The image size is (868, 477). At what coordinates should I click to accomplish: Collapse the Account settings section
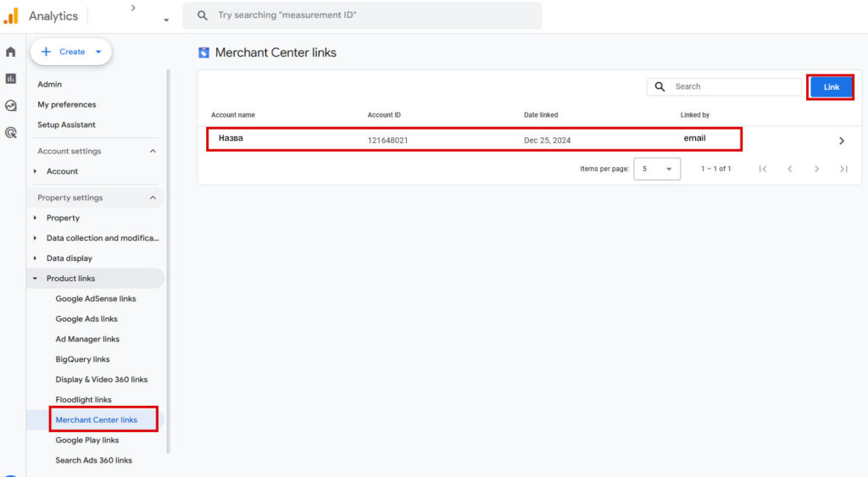[x=153, y=151]
